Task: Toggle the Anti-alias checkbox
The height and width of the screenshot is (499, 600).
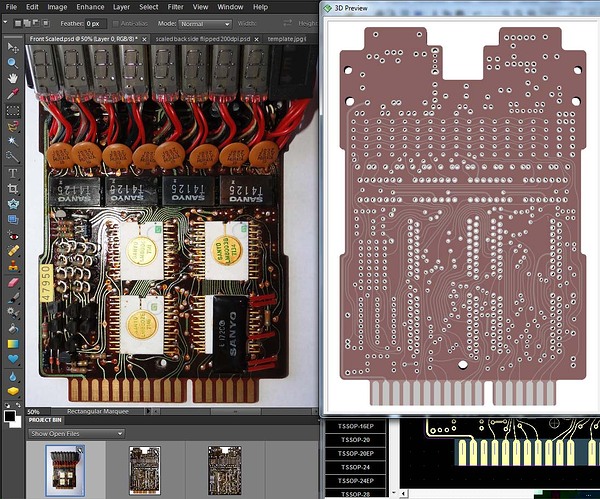Action: pyautogui.click(x=115, y=24)
